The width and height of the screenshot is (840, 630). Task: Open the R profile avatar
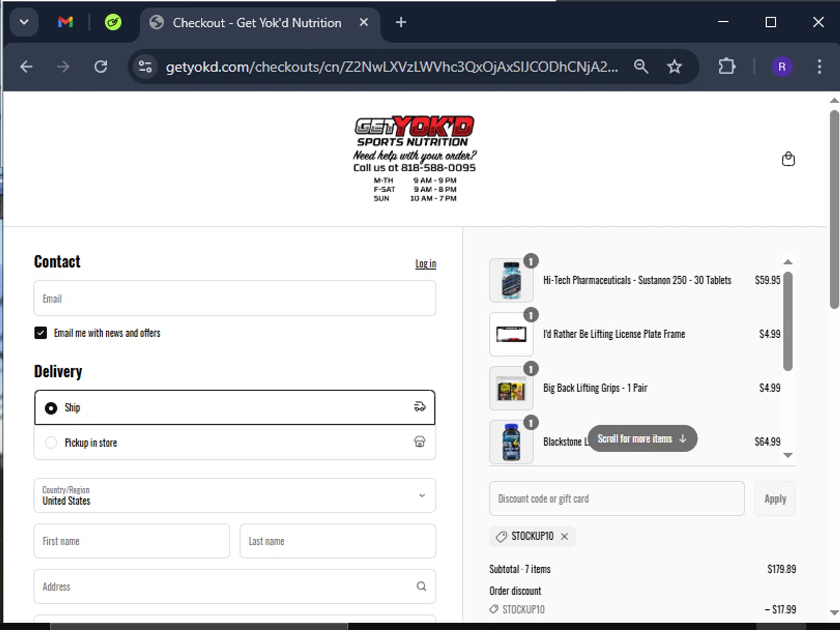pyautogui.click(x=782, y=67)
